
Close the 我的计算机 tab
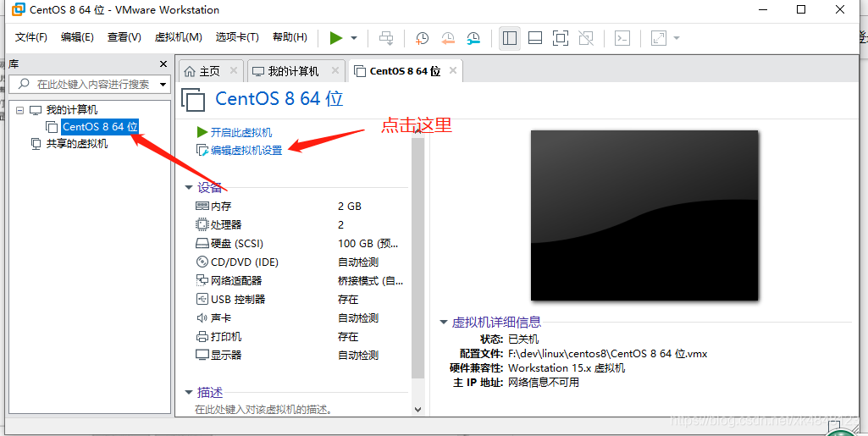click(x=334, y=70)
